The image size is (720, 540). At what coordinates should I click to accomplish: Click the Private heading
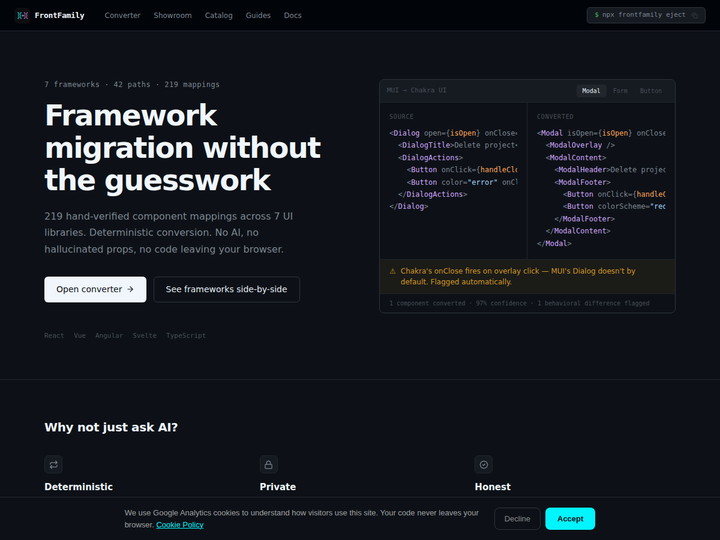pyautogui.click(x=278, y=487)
